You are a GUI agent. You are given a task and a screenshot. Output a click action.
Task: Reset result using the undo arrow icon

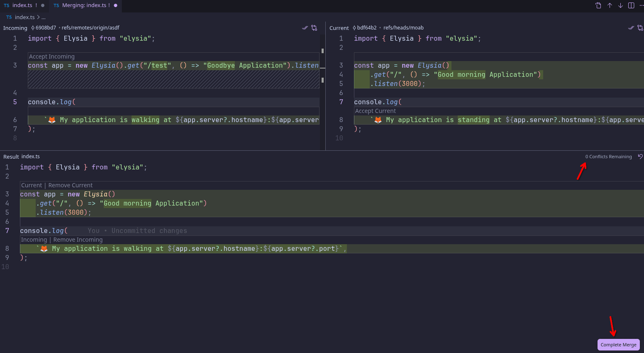640,157
